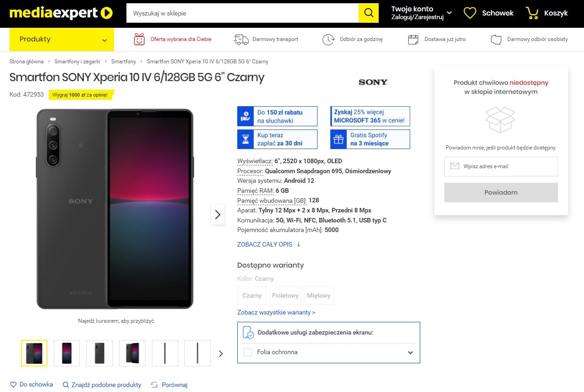The image size is (584, 392).
Task: Show next product image with arrow
Action: [218, 214]
